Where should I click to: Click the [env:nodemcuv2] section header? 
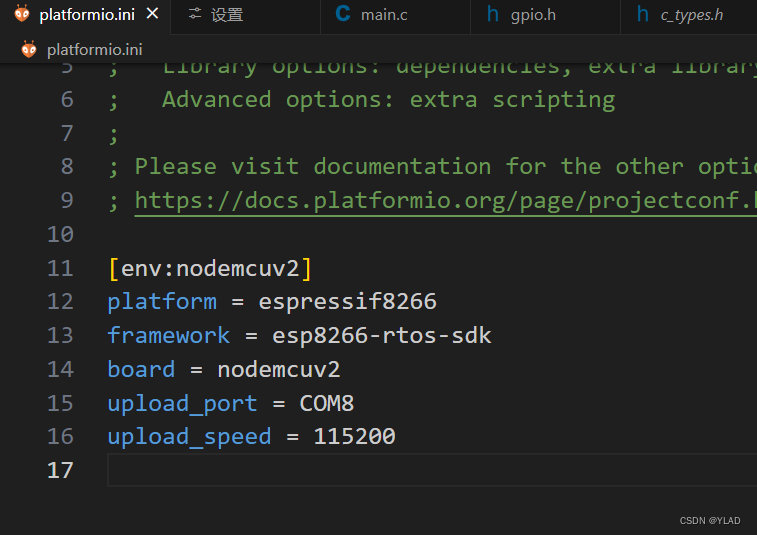[x=210, y=268]
